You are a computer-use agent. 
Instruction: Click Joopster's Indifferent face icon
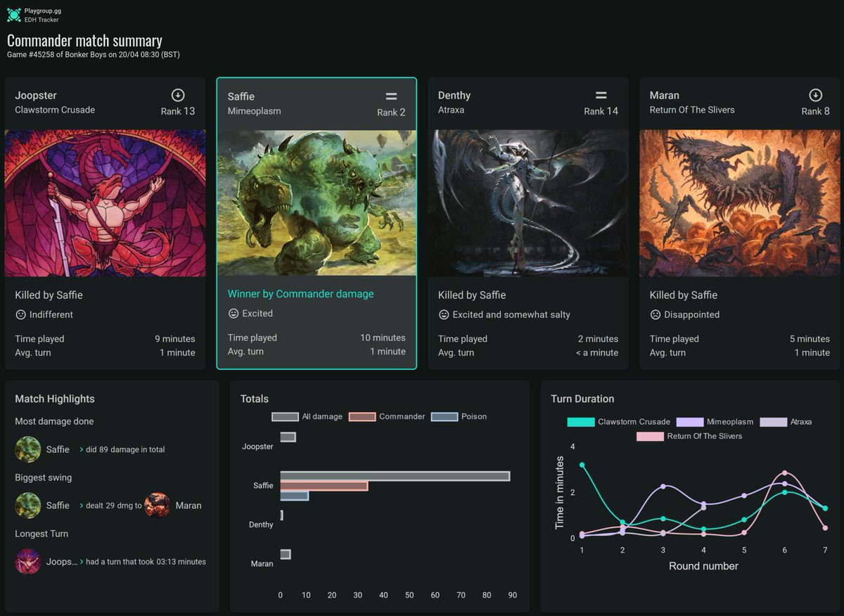20,315
